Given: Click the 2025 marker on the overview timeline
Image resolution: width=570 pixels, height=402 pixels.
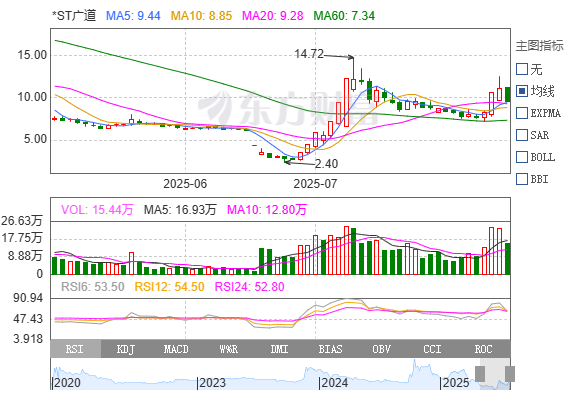Looking at the screenshot, I should point(456,383).
